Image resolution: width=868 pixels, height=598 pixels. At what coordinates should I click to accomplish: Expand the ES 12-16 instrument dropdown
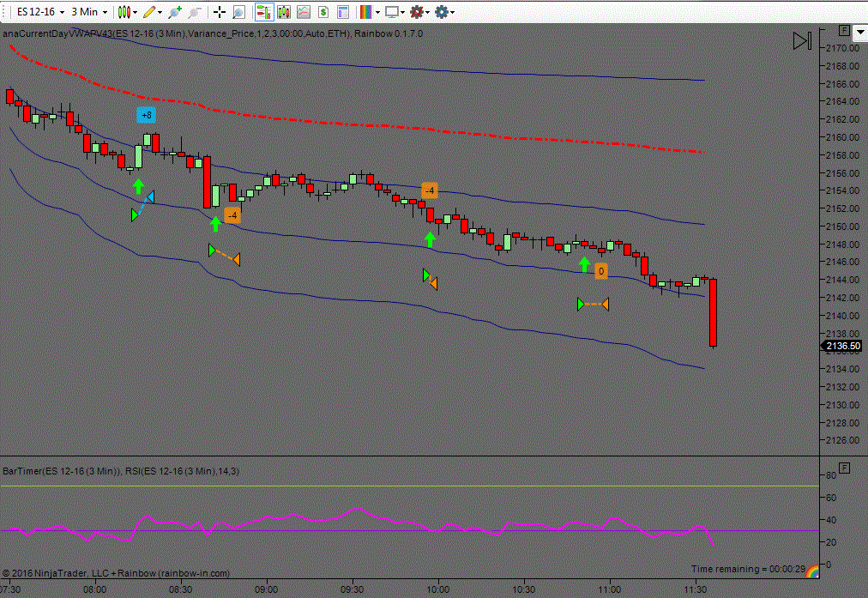point(62,12)
